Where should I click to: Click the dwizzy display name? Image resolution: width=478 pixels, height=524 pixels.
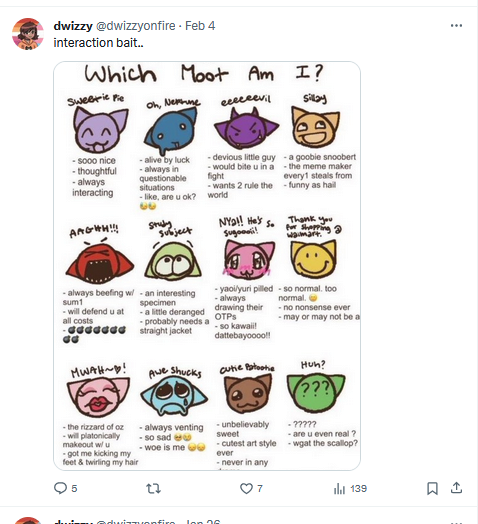coord(73,26)
